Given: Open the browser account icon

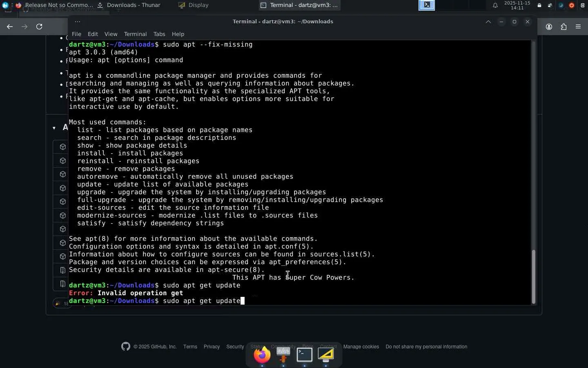Looking at the screenshot, I should click(x=549, y=27).
